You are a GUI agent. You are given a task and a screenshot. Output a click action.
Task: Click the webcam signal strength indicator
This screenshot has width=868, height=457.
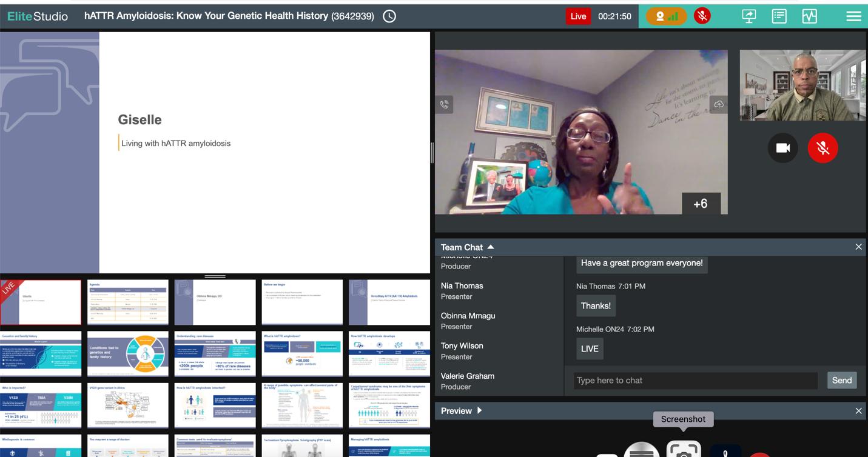[666, 16]
